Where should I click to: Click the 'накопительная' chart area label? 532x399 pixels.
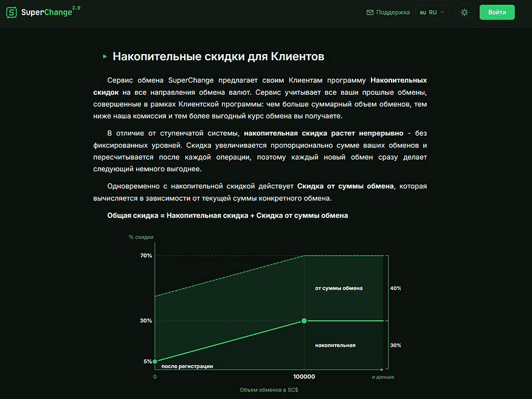(335, 345)
